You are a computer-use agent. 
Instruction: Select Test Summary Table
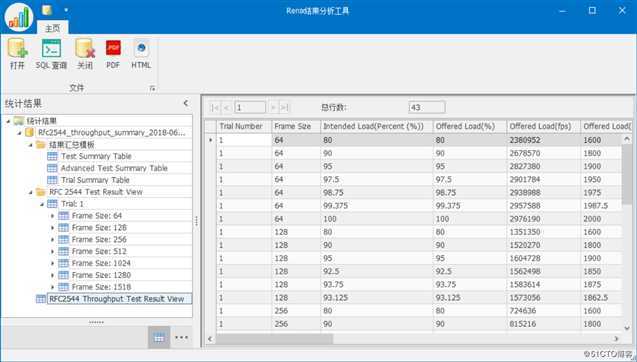[x=96, y=156]
